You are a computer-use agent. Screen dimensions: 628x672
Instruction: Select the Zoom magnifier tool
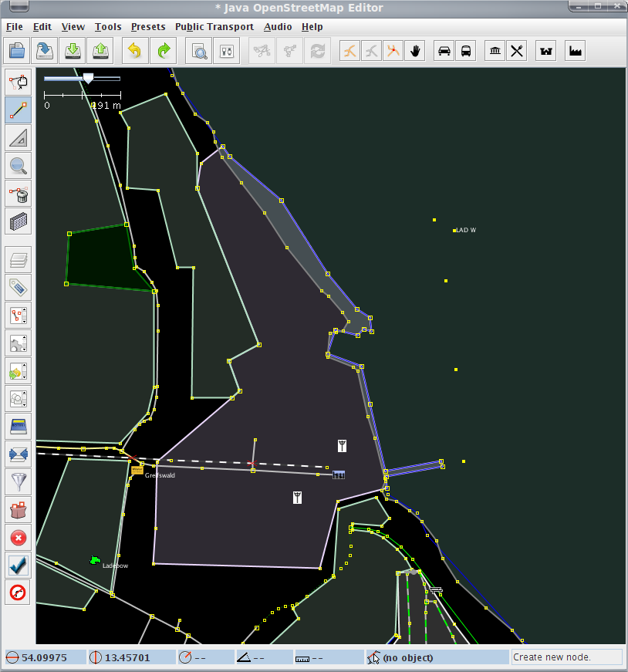click(x=19, y=165)
